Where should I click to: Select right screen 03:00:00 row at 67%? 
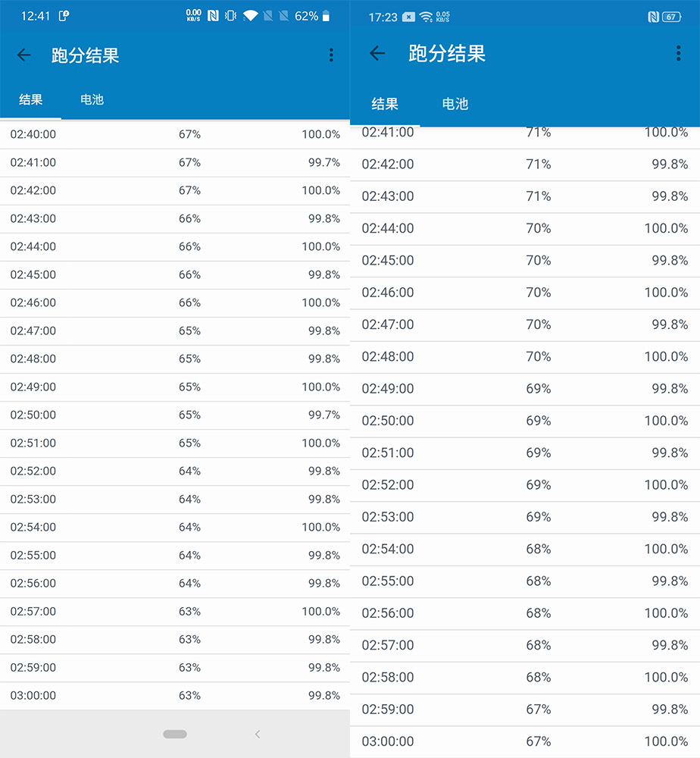point(525,741)
